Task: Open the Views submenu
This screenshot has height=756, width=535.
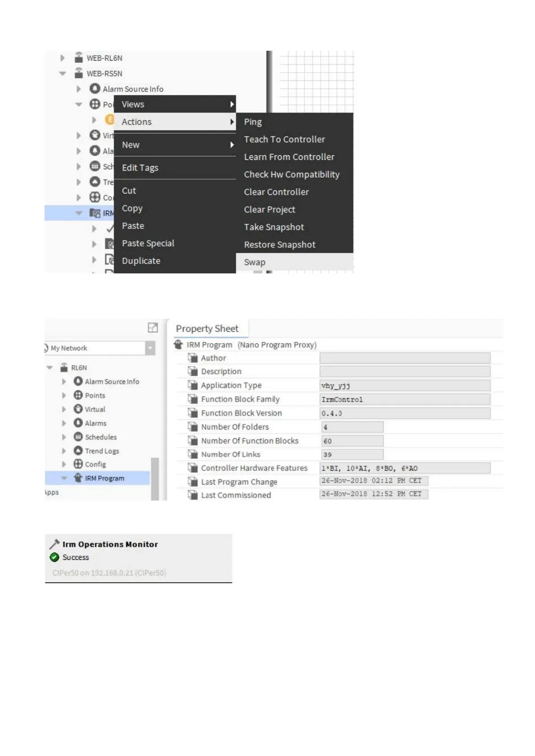Action: [x=175, y=104]
